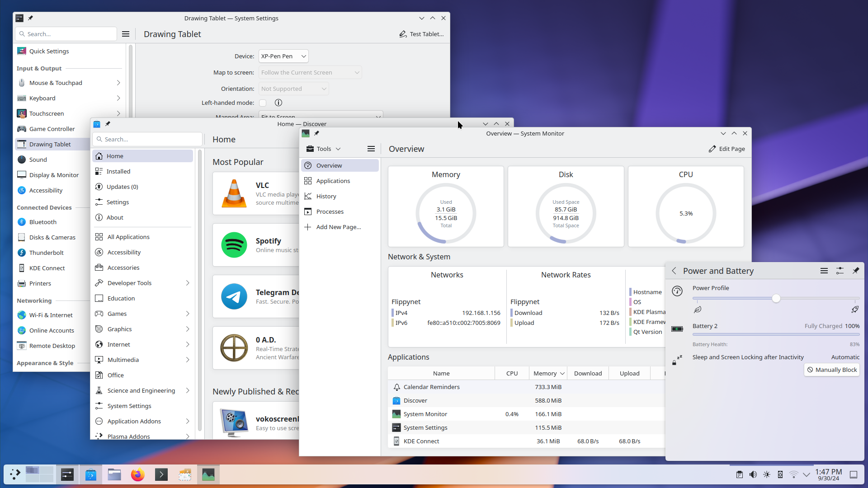Enable Manually Block in Power and Battery

pyautogui.click(x=831, y=370)
